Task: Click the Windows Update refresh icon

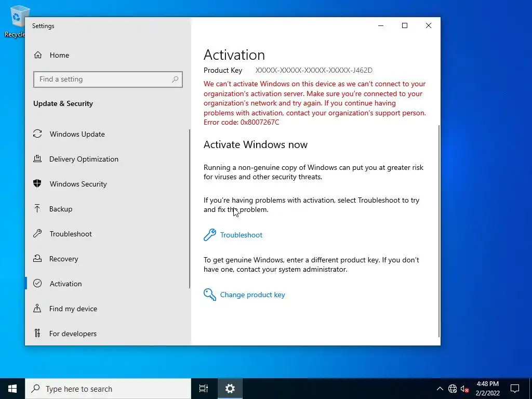Action: (37, 134)
